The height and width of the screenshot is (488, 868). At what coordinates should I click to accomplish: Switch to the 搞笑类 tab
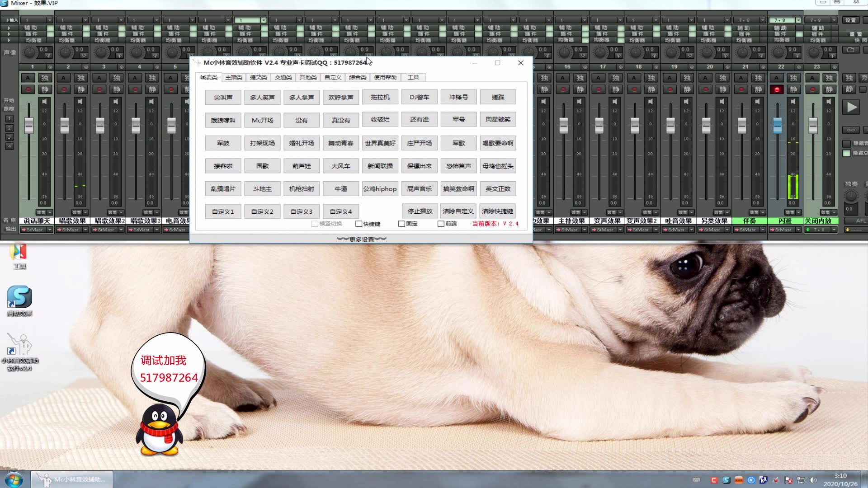coord(258,77)
